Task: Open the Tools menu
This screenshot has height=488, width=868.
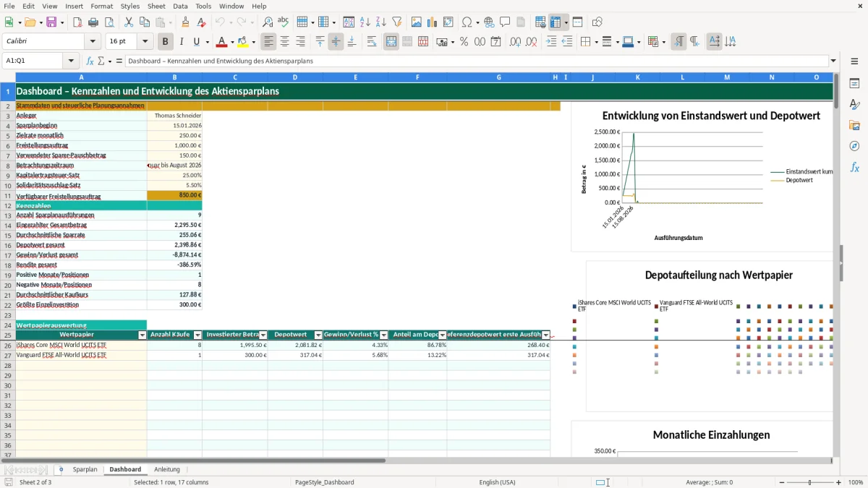Action: click(203, 6)
